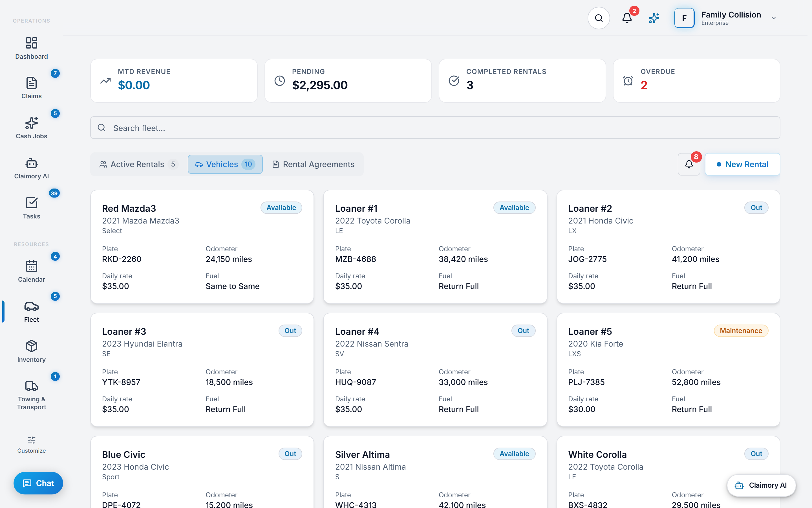Click the sparkle AI icon in header
Viewport: 812px width, 508px height.
pos(654,18)
